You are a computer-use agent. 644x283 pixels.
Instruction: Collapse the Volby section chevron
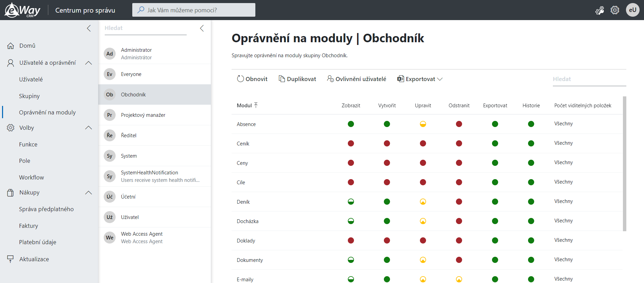click(x=89, y=128)
